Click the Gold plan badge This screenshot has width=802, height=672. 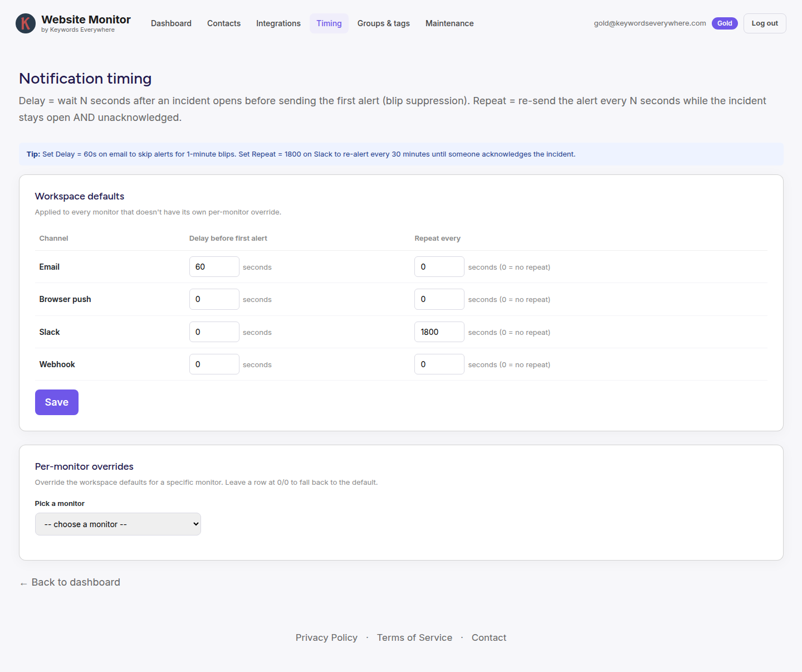(725, 23)
